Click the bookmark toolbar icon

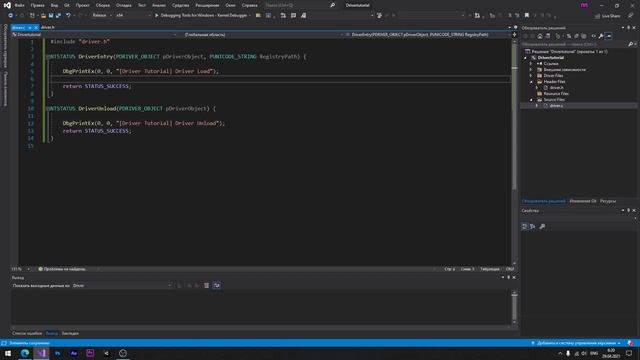pyautogui.click(x=527, y=16)
